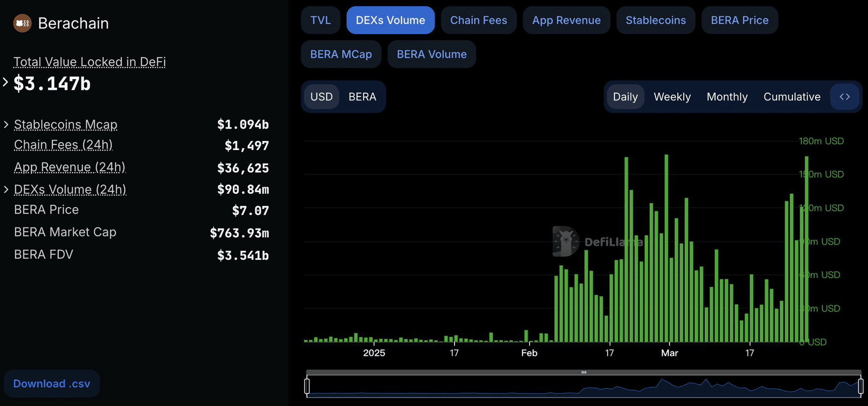Download the .csv data file

point(51,383)
